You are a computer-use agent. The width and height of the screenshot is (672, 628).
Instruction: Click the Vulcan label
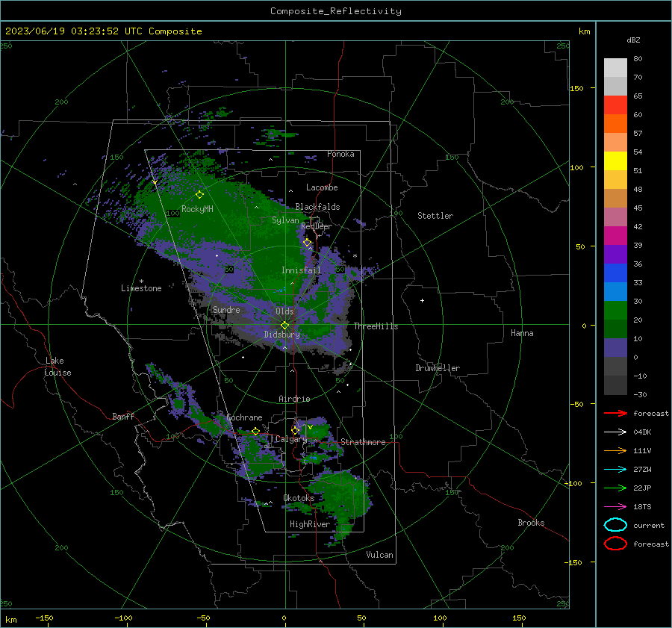point(380,555)
